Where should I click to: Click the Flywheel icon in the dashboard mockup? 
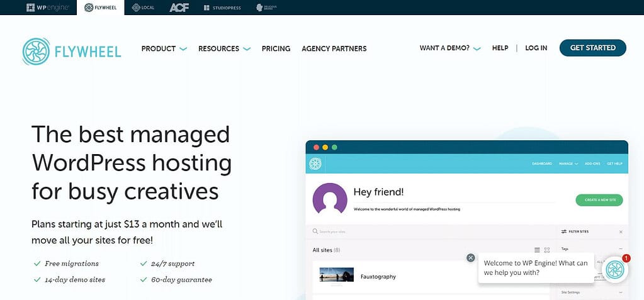(x=315, y=164)
